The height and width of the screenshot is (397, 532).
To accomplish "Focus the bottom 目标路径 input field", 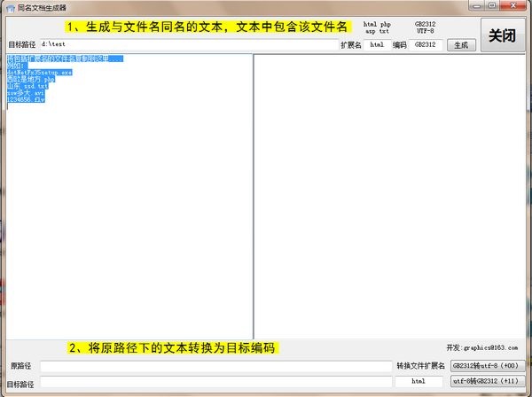I will (x=216, y=381).
